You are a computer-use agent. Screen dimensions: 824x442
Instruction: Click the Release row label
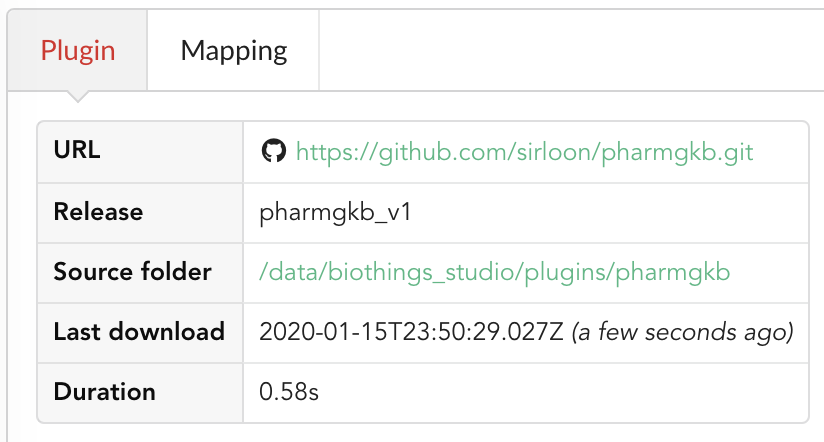[x=98, y=212]
